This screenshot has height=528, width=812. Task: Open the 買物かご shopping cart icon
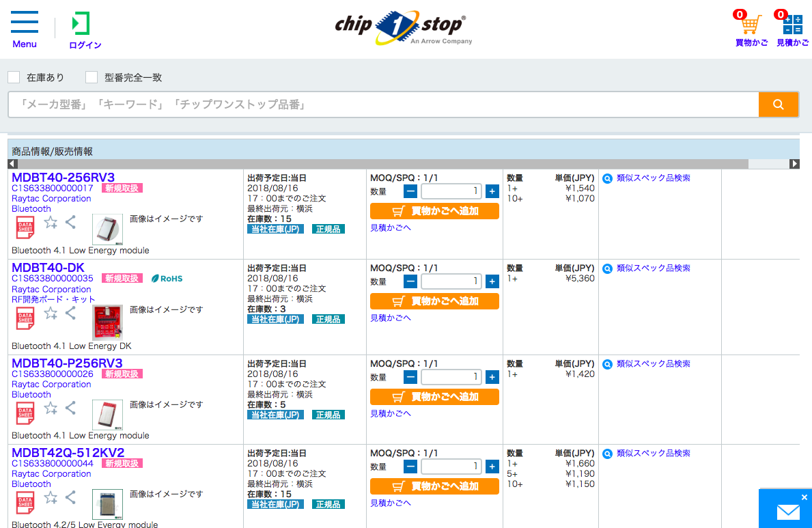(x=751, y=25)
